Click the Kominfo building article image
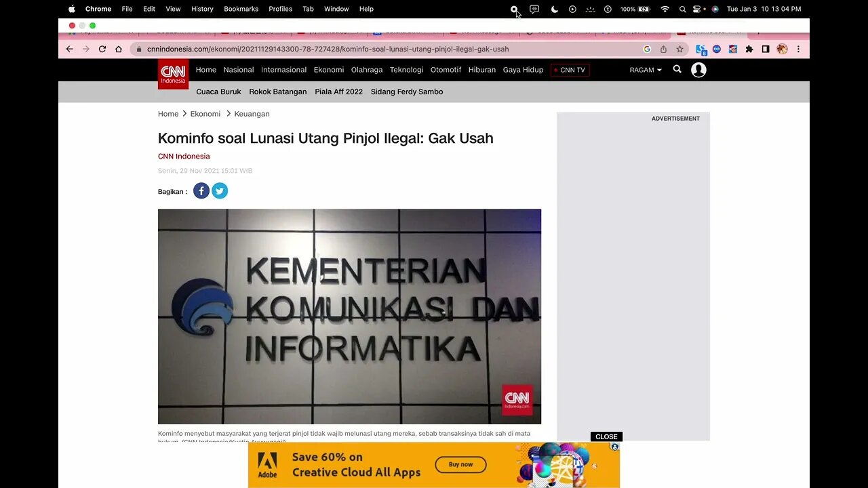This screenshot has height=488, width=868. click(349, 317)
